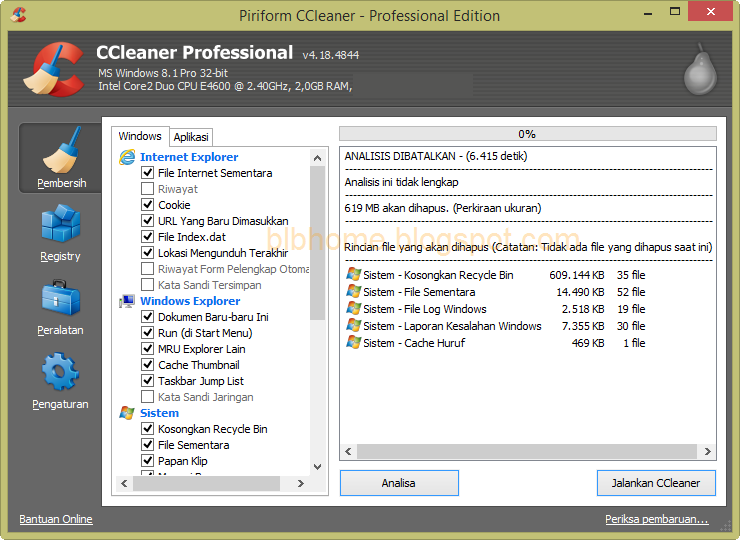Open the Pembersih cleaner section

[x=61, y=158]
